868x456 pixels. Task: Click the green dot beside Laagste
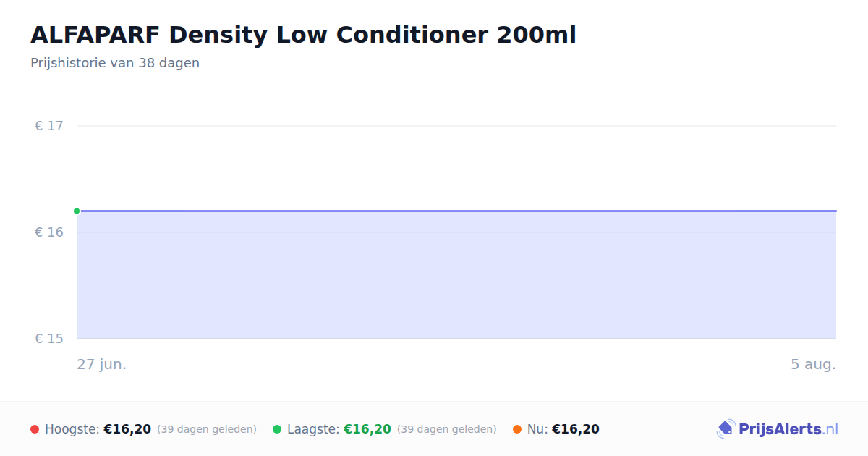pos(277,429)
